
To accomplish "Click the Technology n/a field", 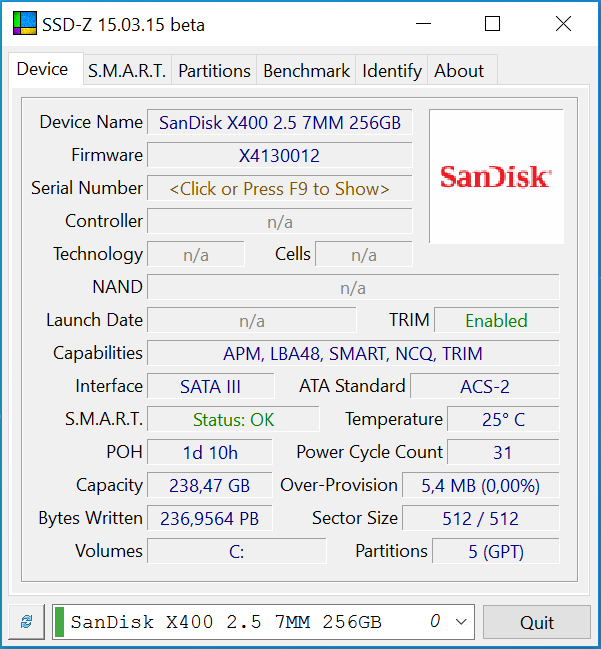I will 196,255.
